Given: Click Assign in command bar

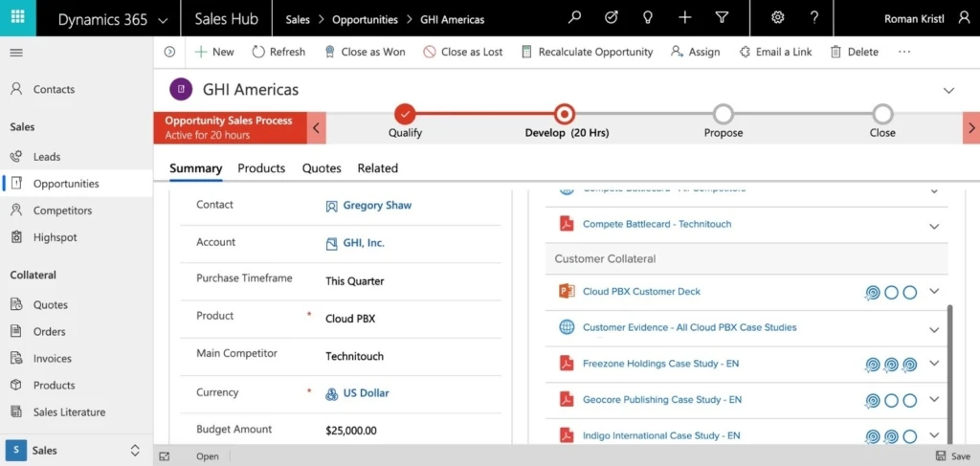Looking at the screenshot, I should coord(695,53).
